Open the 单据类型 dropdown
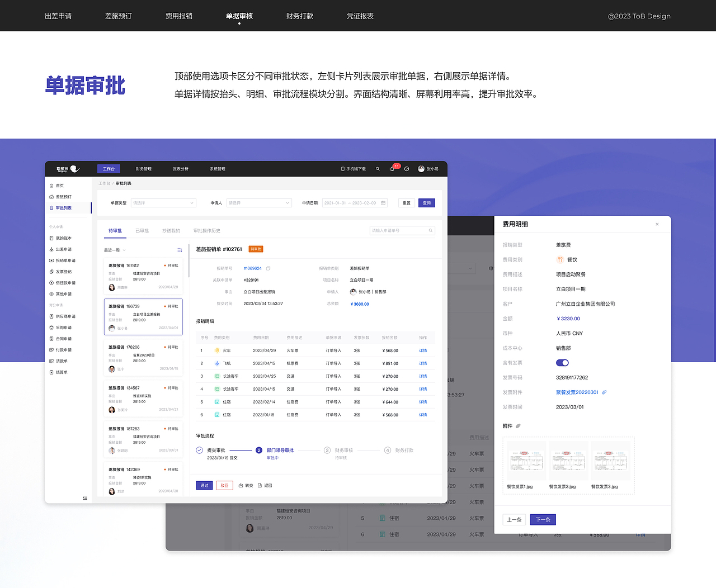The image size is (716, 588). tap(163, 203)
